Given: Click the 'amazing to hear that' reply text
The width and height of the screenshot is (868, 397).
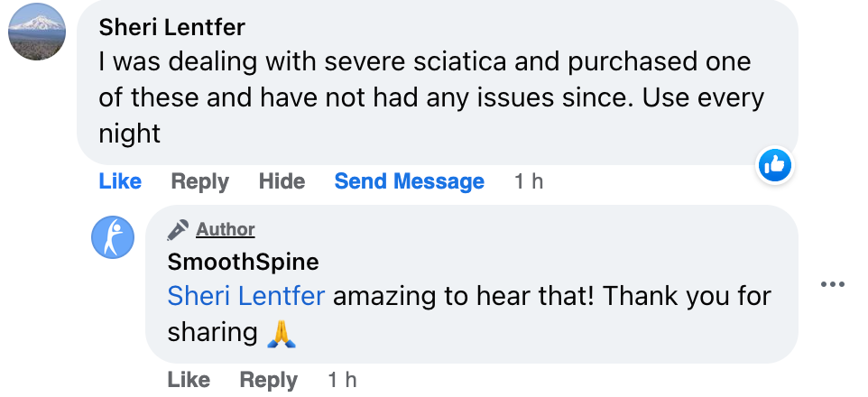Looking at the screenshot, I should [x=451, y=296].
